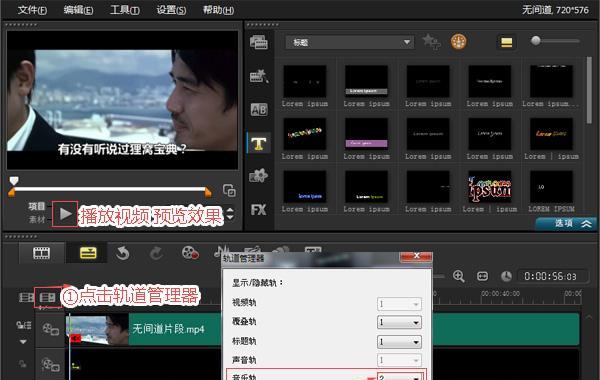
Task: Switch to Storyboard view icon
Action: (x=41, y=253)
